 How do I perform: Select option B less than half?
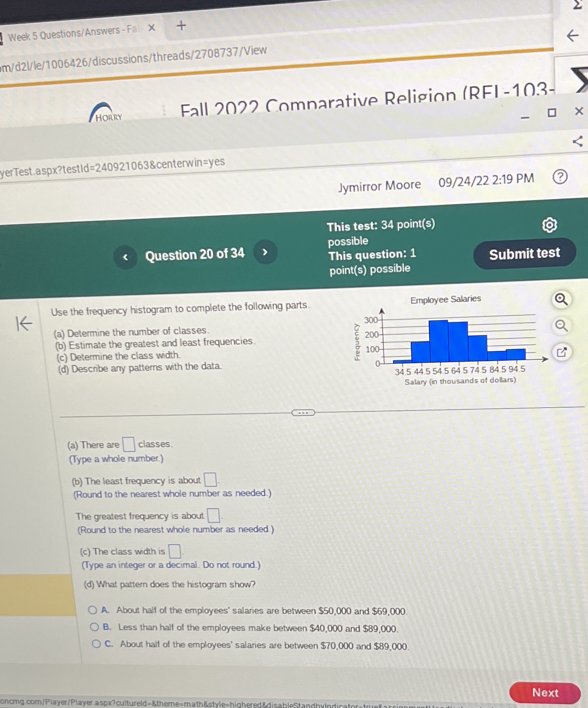(x=94, y=627)
